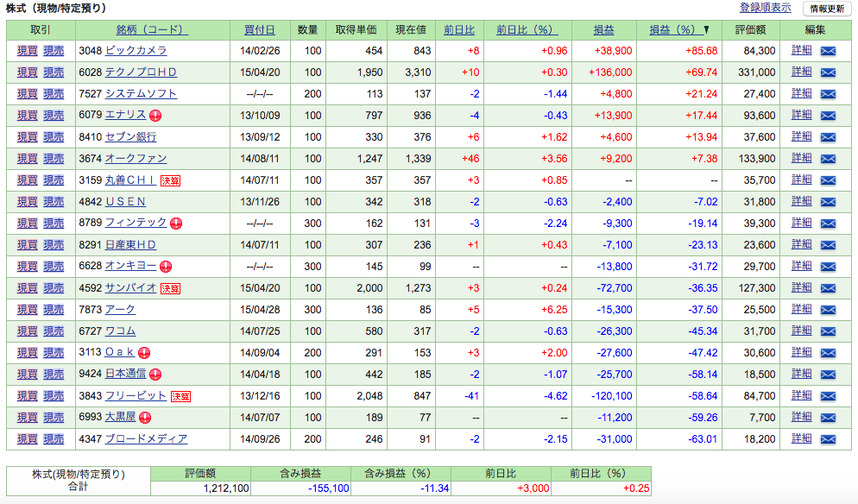Click 決算 badge next to フリービット
This screenshot has width=858, height=504.
click(180, 396)
